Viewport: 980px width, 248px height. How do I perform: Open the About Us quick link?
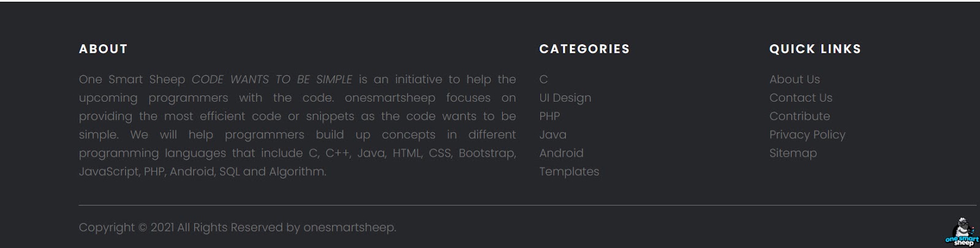tap(794, 79)
